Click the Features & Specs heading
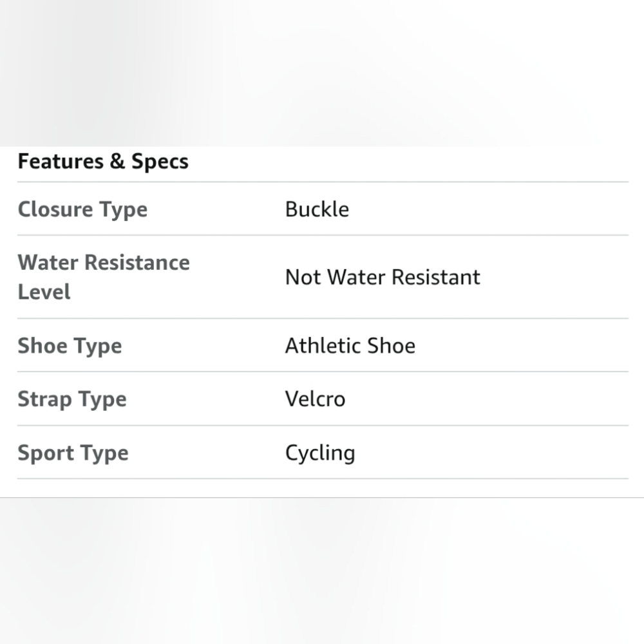Screen dimensions: 644x644 point(103,162)
